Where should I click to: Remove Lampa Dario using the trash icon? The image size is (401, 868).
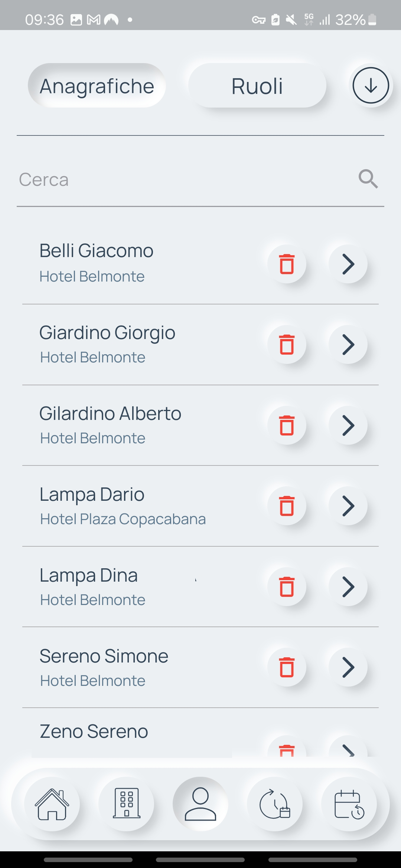point(287,506)
